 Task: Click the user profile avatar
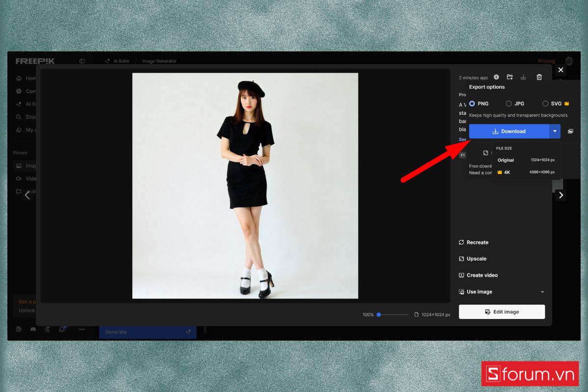click(569, 61)
